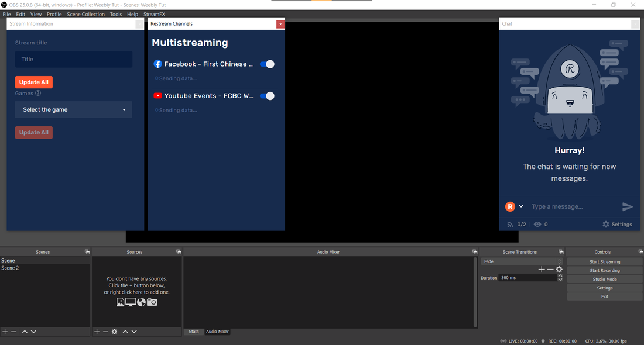This screenshot has height=345, width=644.
Task: Move the selected scene down in the list
Action: tap(33, 332)
